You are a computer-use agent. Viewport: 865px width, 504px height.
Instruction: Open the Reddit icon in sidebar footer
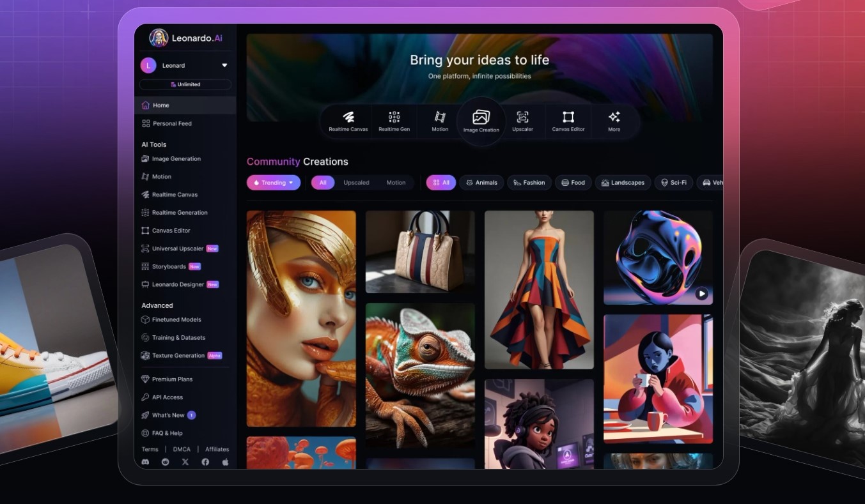[x=166, y=462]
